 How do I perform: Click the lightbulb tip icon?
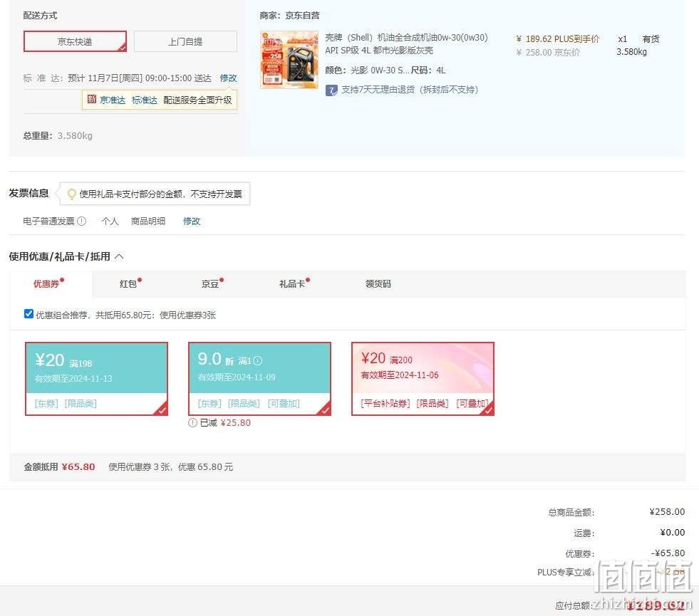(x=71, y=194)
